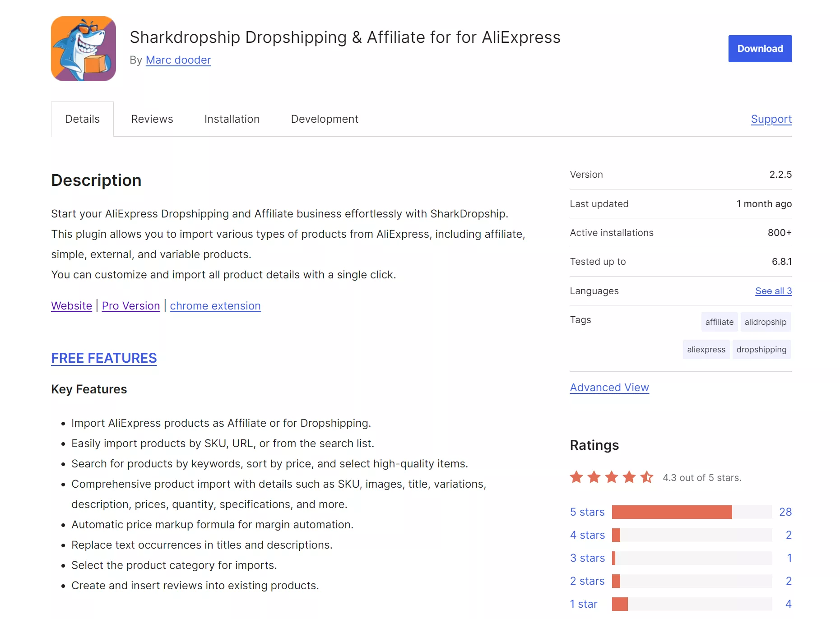840x619 pixels.
Task: Click the '4.3 out of 5 stars.' text
Action: pyautogui.click(x=702, y=478)
